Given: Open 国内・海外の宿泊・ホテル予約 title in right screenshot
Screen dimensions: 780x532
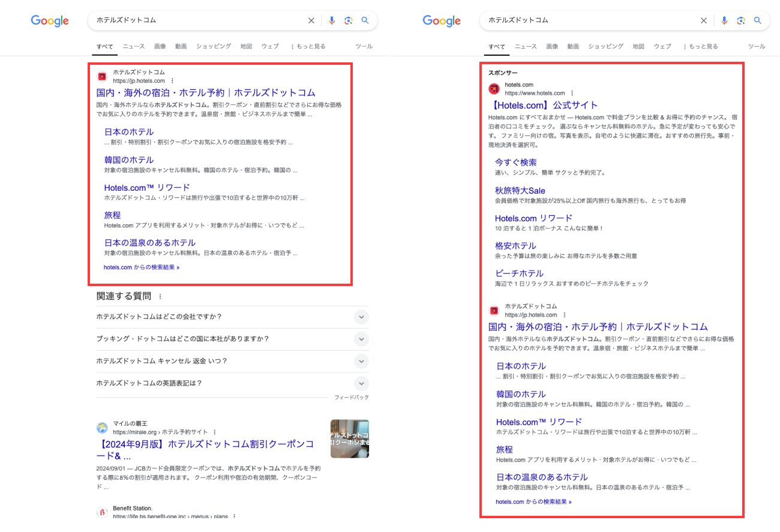Looking at the screenshot, I should 598,327.
